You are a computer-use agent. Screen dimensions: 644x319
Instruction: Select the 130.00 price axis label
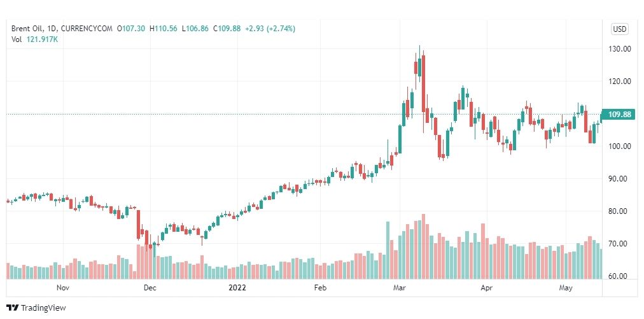coord(619,49)
